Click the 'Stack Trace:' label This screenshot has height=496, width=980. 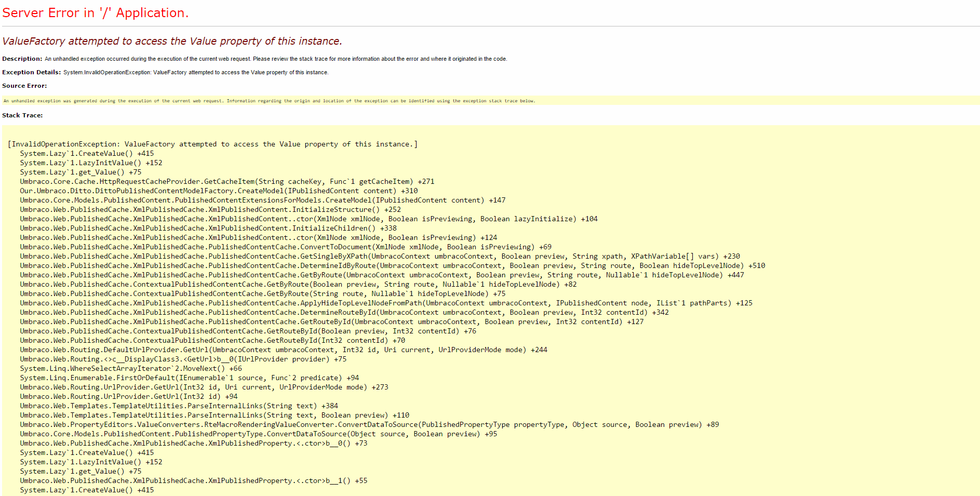point(22,115)
